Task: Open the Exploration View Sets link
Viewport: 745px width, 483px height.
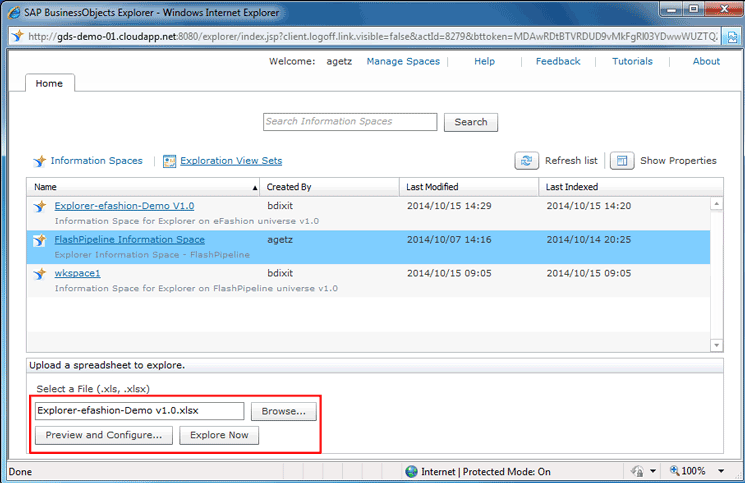Action: [x=231, y=161]
